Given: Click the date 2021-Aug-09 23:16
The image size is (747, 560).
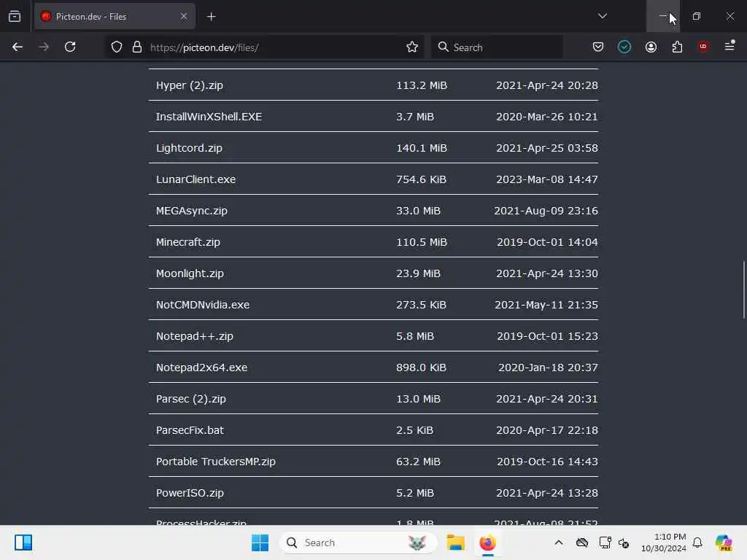Looking at the screenshot, I should tap(546, 211).
